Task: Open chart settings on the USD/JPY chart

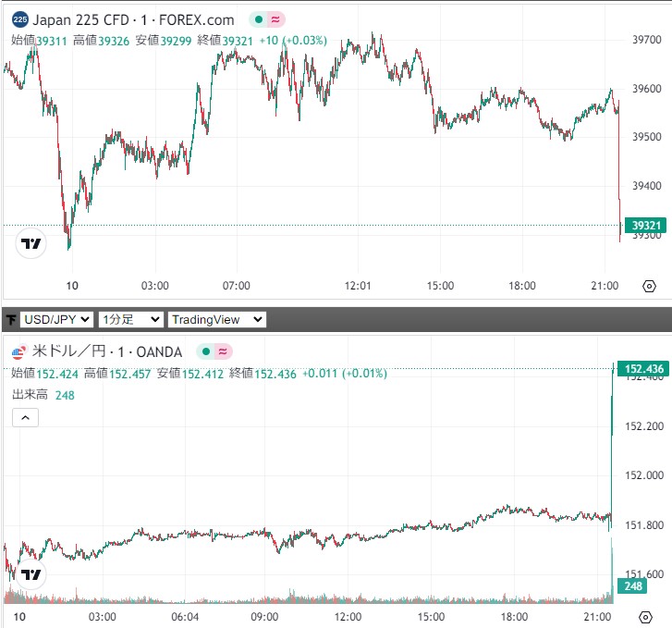Action: (x=645, y=617)
